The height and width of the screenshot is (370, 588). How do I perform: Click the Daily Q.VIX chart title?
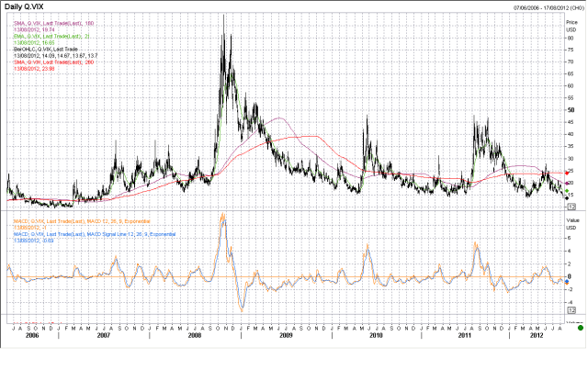coord(28,6)
